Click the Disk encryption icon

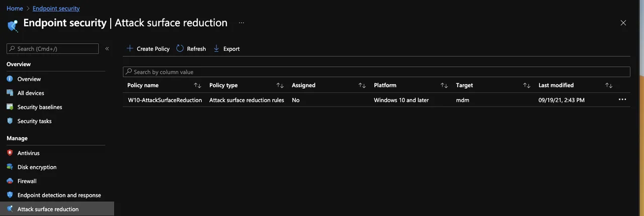coord(10,167)
